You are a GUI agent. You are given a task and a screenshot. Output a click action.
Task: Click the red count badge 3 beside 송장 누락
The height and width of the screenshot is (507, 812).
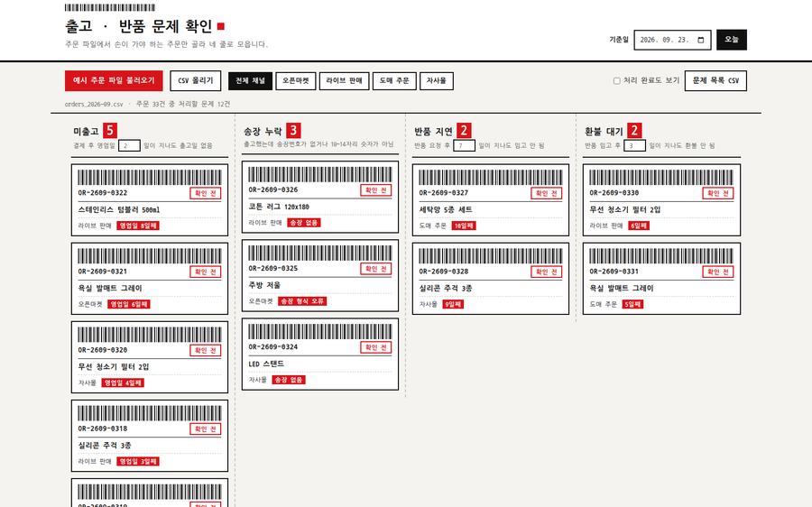click(293, 131)
